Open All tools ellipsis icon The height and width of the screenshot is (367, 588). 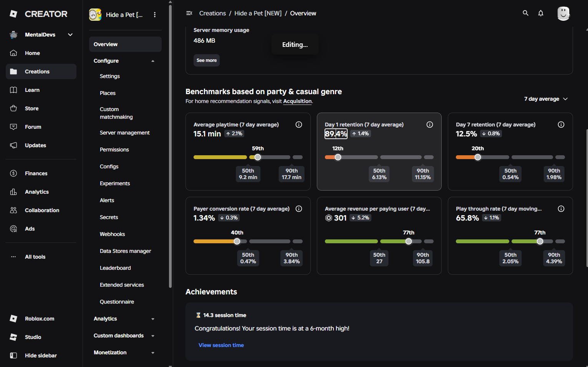tap(13, 257)
